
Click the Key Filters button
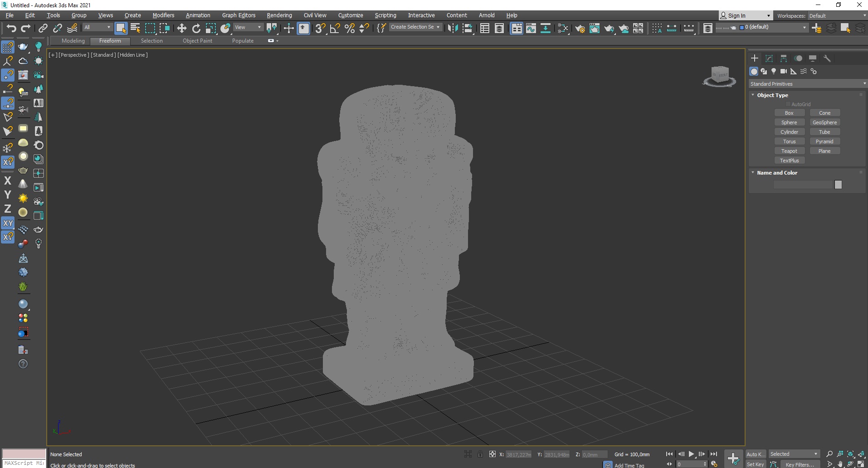pos(800,464)
